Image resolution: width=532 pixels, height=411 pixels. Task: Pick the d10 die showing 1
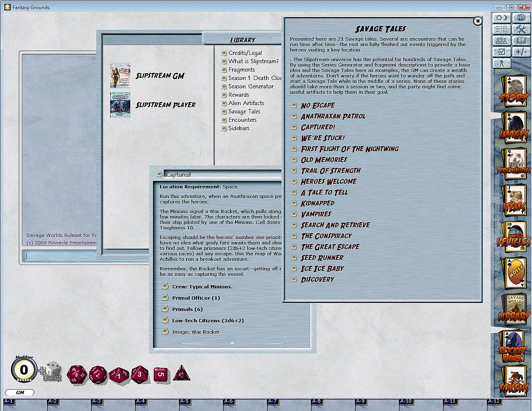tap(119, 375)
